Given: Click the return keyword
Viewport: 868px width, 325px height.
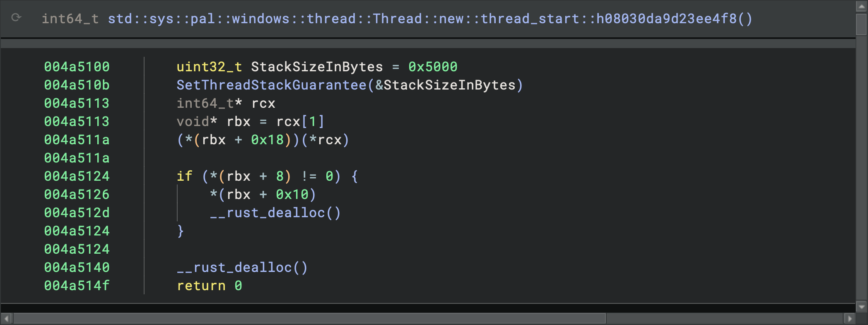Looking at the screenshot, I should coord(201,286).
